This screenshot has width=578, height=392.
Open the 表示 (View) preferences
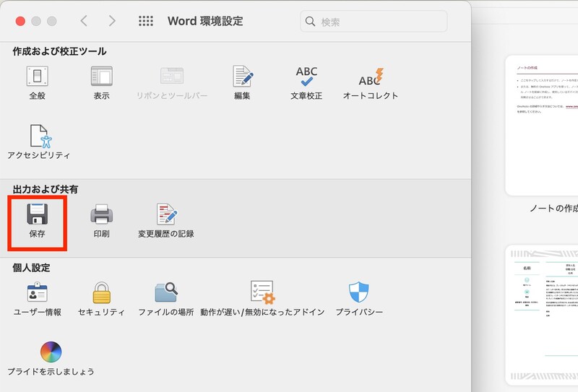pyautogui.click(x=101, y=82)
